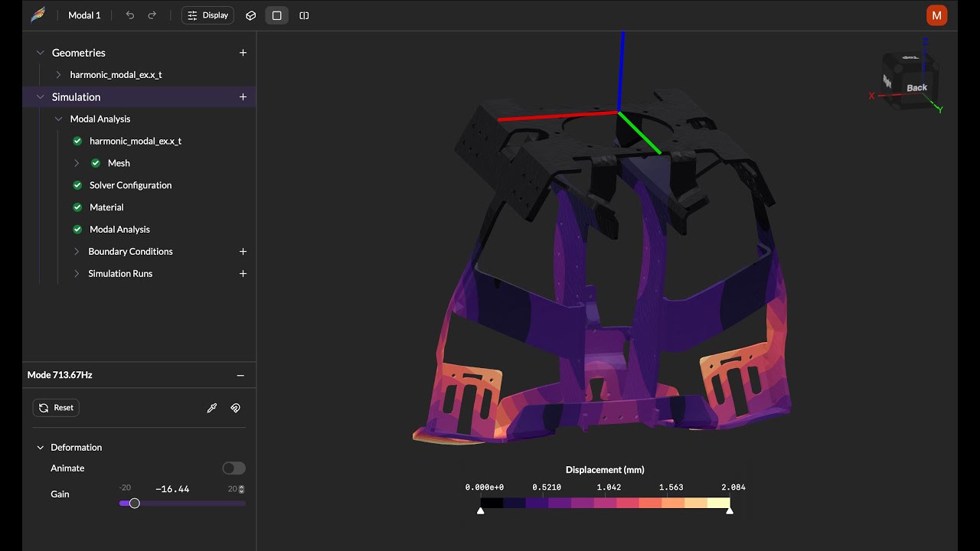This screenshot has height=551, width=980.
Task: Open the Display settings
Action: point(207,15)
